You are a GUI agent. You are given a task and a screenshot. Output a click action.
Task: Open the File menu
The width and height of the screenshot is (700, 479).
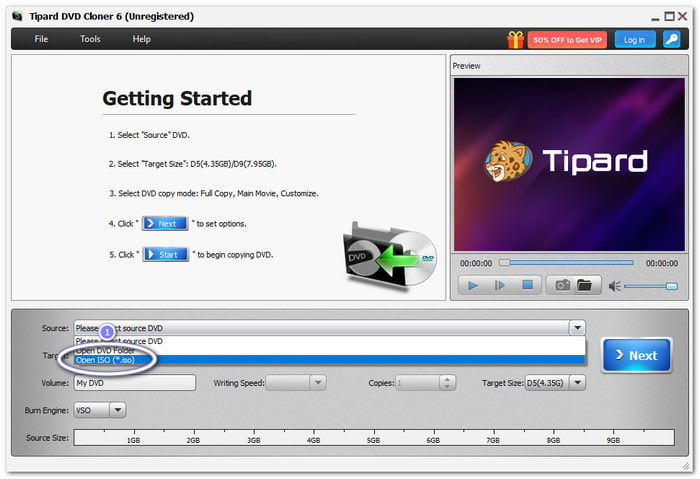pos(41,39)
